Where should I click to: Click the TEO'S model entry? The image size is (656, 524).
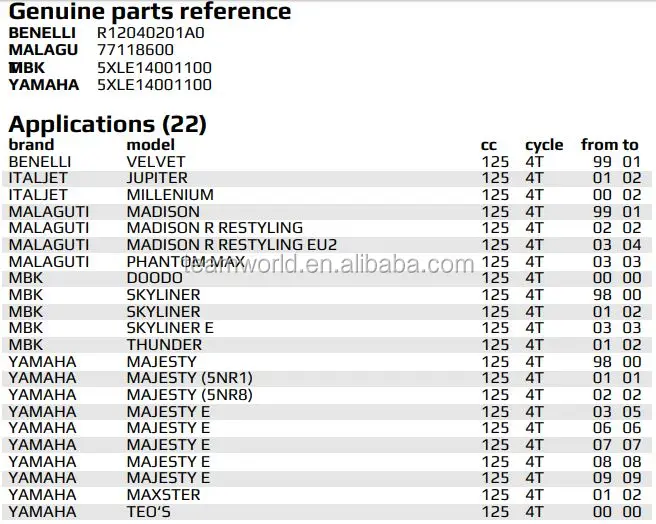(x=150, y=512)
